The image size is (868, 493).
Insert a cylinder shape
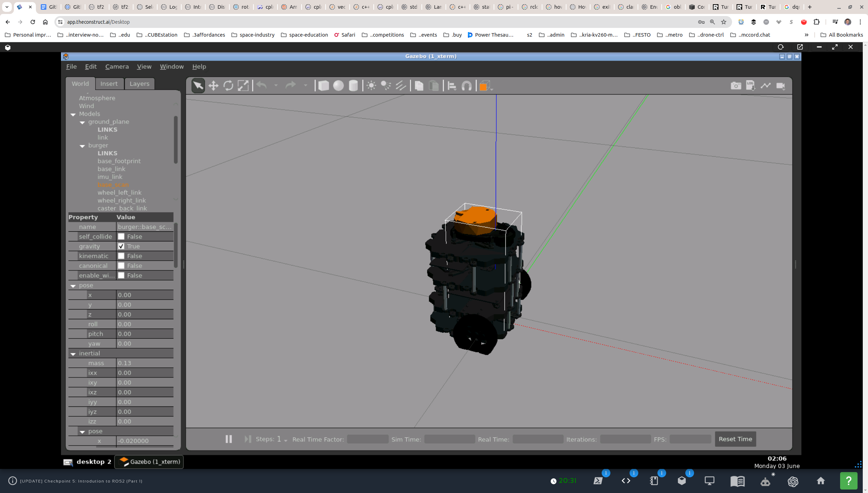353,86
